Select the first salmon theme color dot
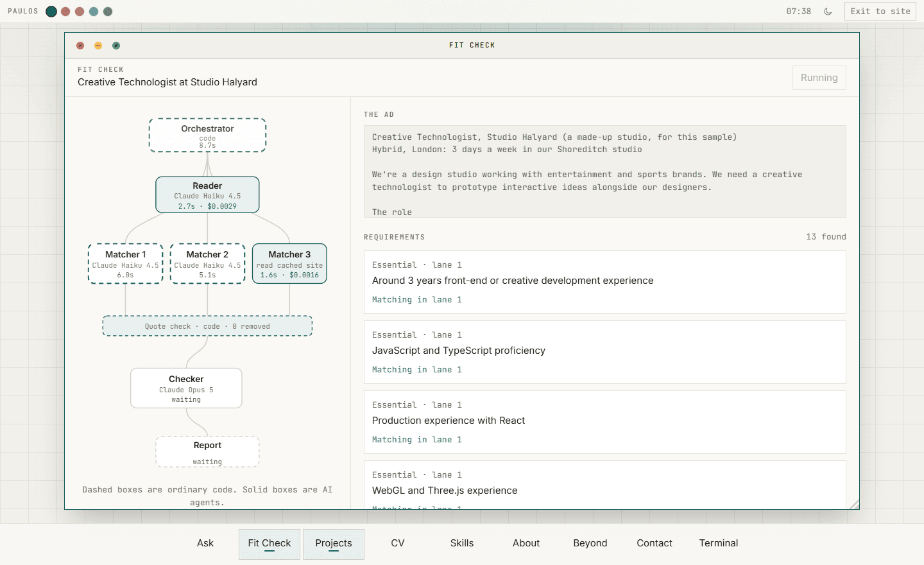 pyautogui.click(x=65, y=12)
